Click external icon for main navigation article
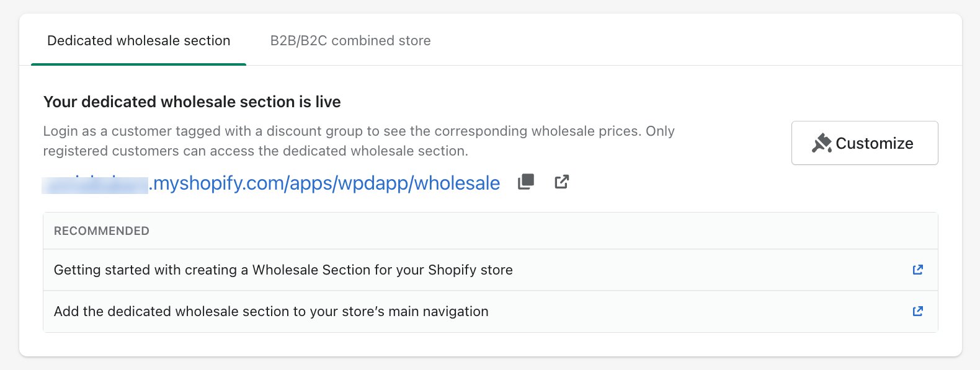 [x=918, y=311]
